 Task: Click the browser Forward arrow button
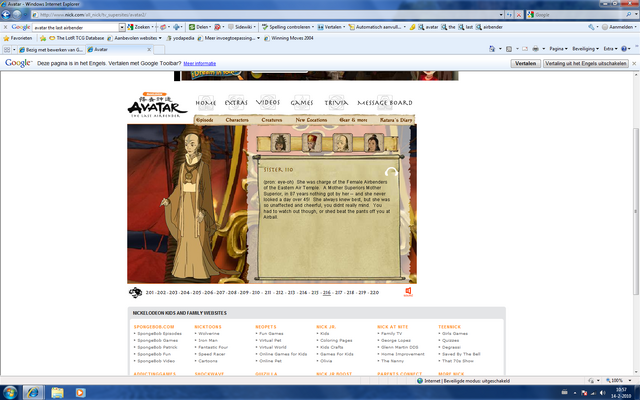pos(16,15)
